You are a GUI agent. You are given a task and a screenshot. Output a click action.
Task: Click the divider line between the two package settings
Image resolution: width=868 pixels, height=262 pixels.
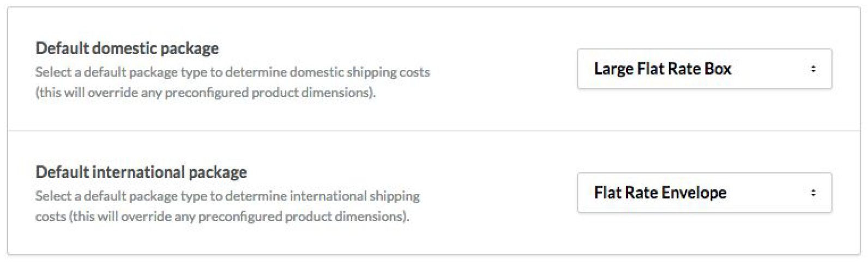coord(433,131)
